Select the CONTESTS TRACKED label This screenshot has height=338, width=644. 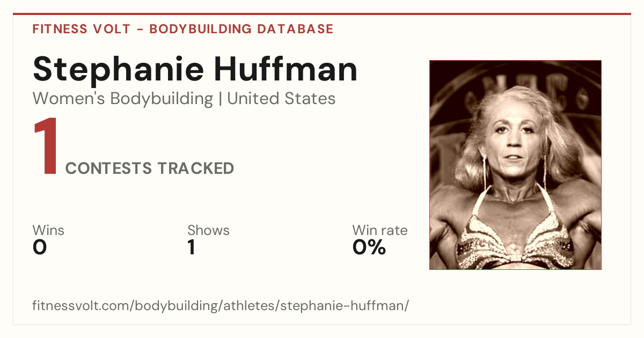pos(150,168)
